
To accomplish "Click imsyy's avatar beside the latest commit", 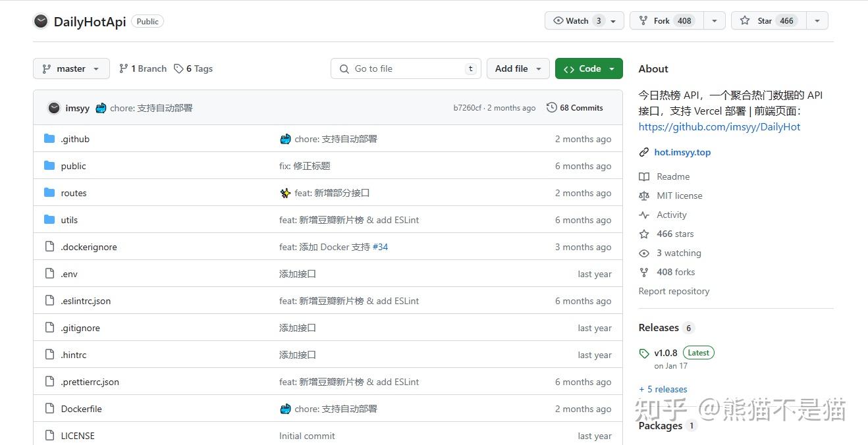I will (x=53, y=107).
